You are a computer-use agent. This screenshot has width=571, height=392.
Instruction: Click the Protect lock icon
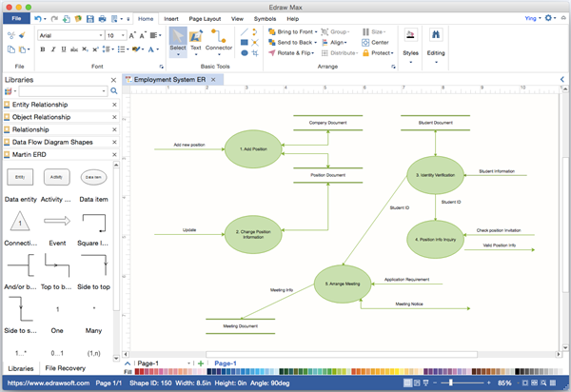pyautogui.click(x=365, y=53)
